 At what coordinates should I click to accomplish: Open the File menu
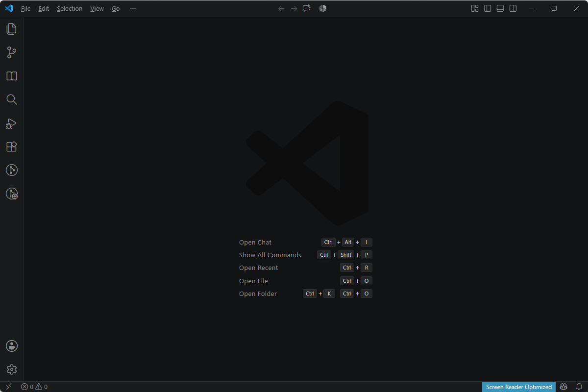point(25,8)
